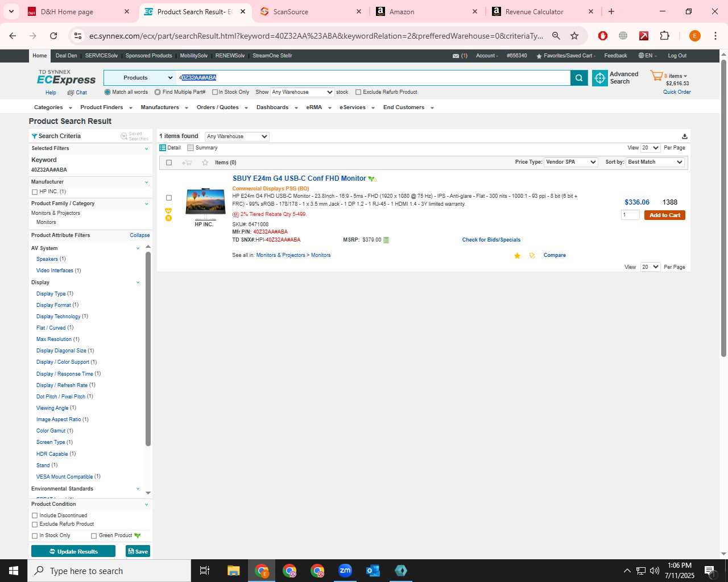Open Outlook in taskbar
Viewport: 728px width, 582px height.
373,571
